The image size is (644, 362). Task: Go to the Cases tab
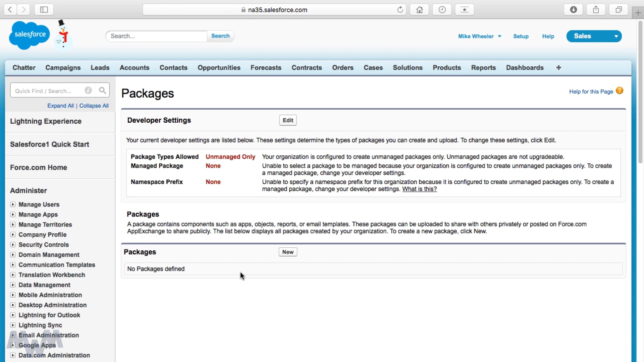(373, 68)
